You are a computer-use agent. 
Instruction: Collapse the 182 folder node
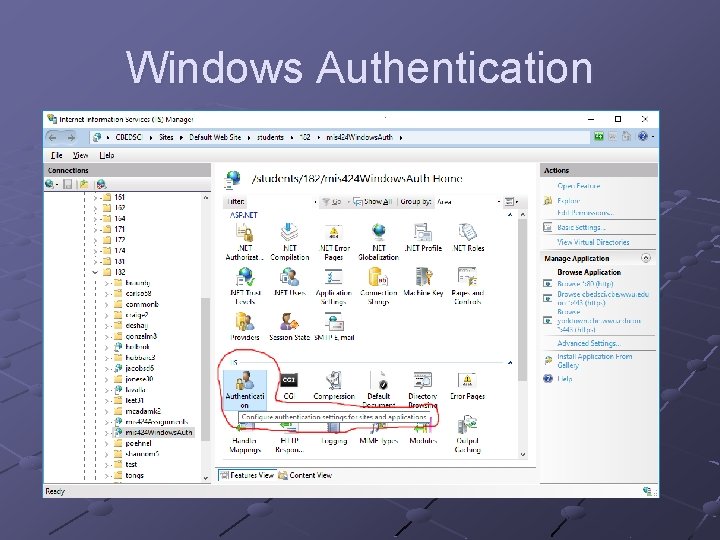tap(96, 272)
